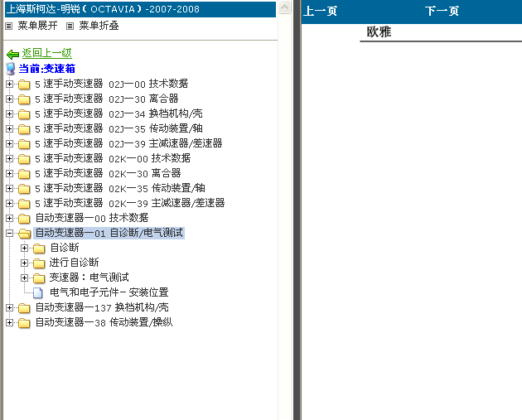Expand 02J一00 技术数据 node
522x420 pixels.
(10, 84)
